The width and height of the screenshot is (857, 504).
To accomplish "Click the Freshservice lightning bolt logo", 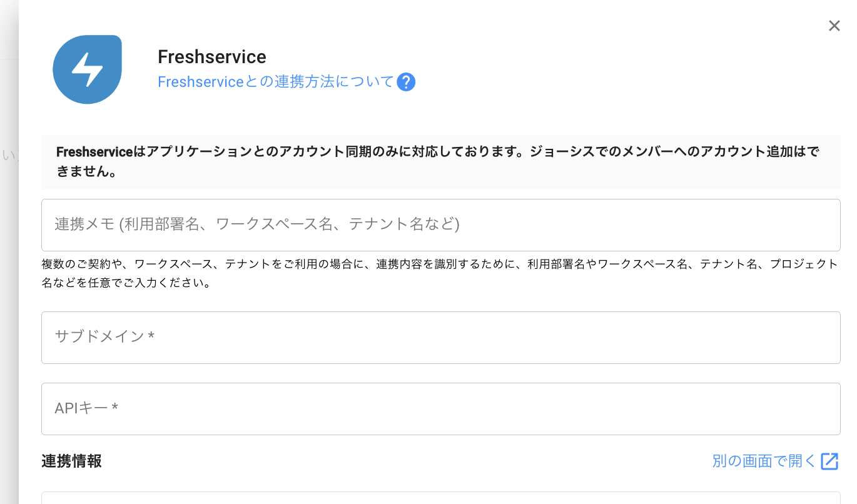I will (87, 69).
